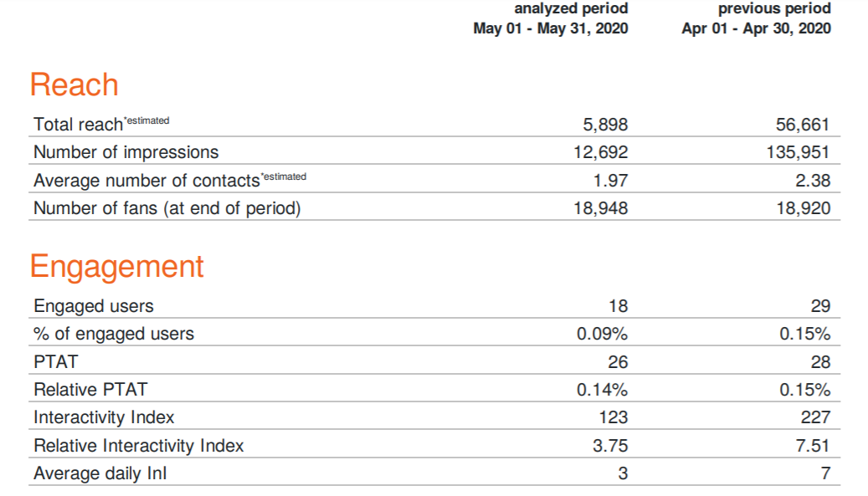Click the Relative PTAT row label
Viewport: 868px width, 496px height.
[x=90, y=390]
